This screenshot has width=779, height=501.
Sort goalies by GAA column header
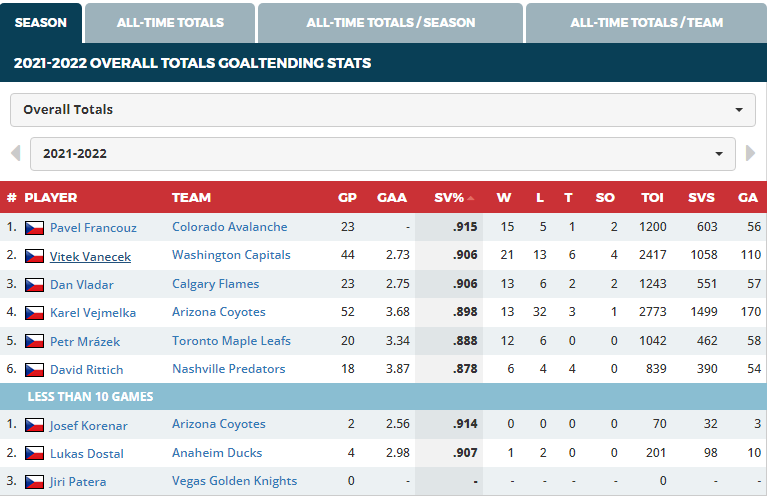pos(392,198)
